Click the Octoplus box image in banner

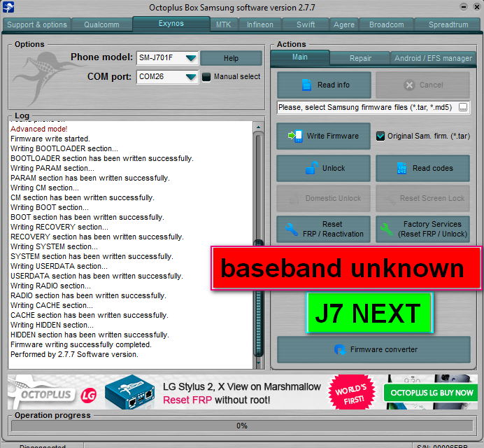[x=129, y=393]
